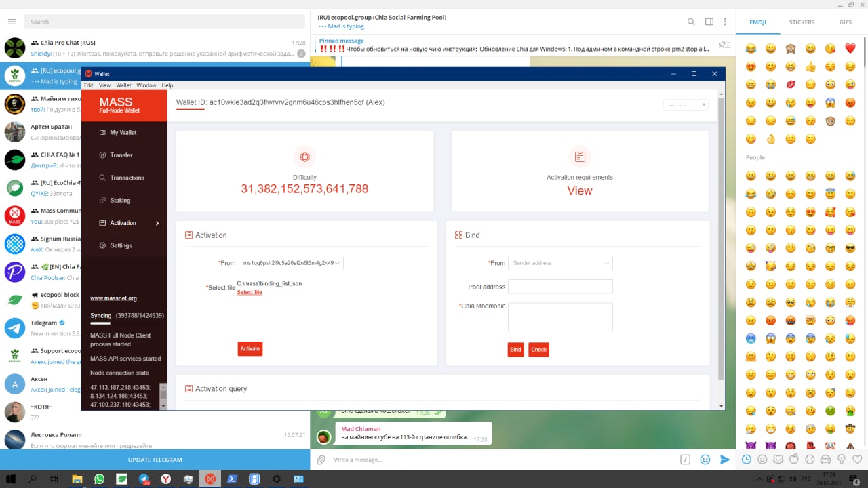Open Settings in MASS wallet sidebar

tap(121, 245)
